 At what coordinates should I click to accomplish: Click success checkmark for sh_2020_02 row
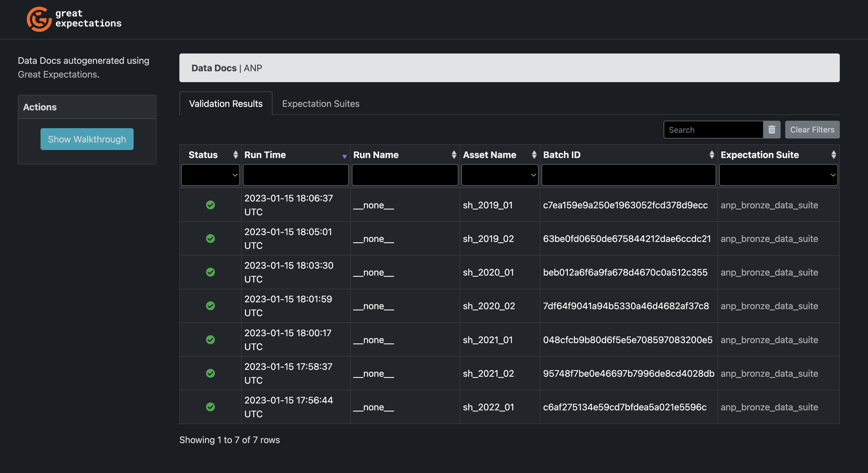[x=210, y=305]
